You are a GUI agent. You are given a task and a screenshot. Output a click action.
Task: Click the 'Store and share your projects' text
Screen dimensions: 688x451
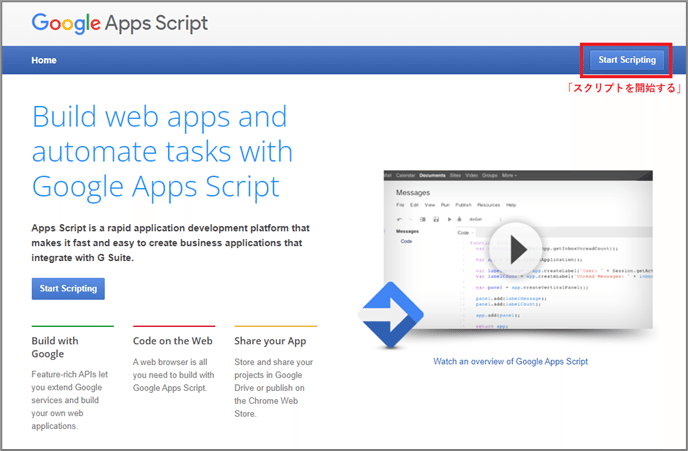click(x=273, y=388)
